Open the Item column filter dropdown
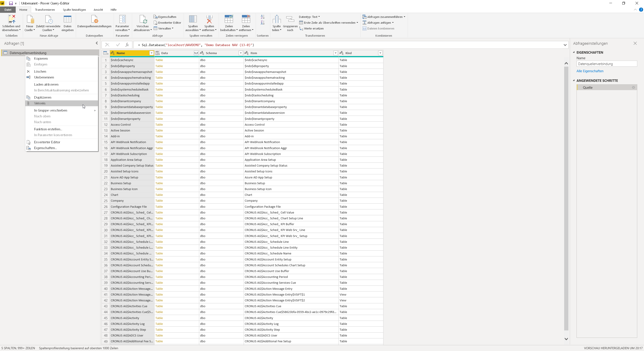 tap(335, 53)
